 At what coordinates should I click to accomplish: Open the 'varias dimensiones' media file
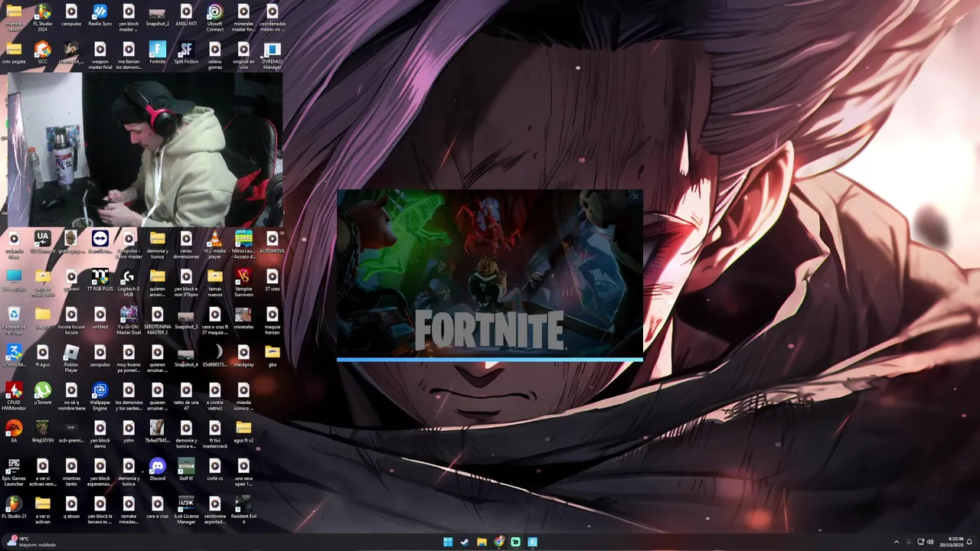pos(186,245)
